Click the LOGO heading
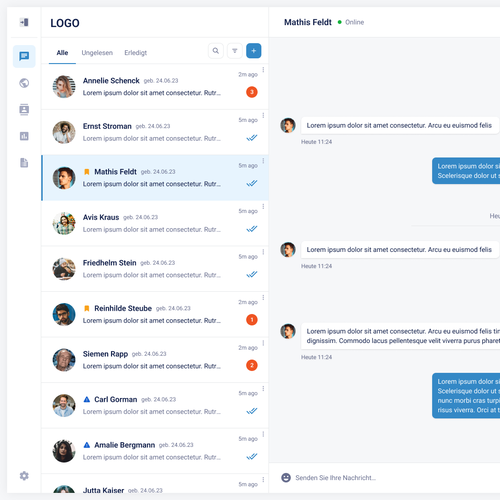The image size is (500, 500). coord(65,23)
